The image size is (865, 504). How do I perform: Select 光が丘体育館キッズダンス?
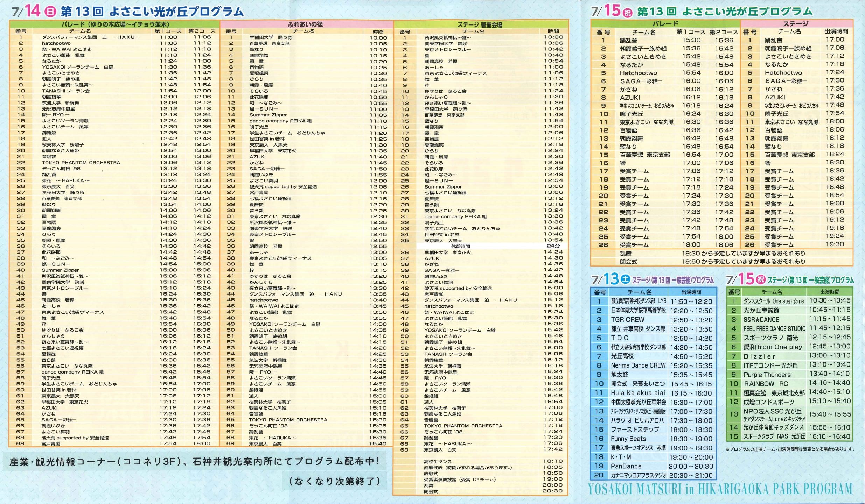(774, 427)
